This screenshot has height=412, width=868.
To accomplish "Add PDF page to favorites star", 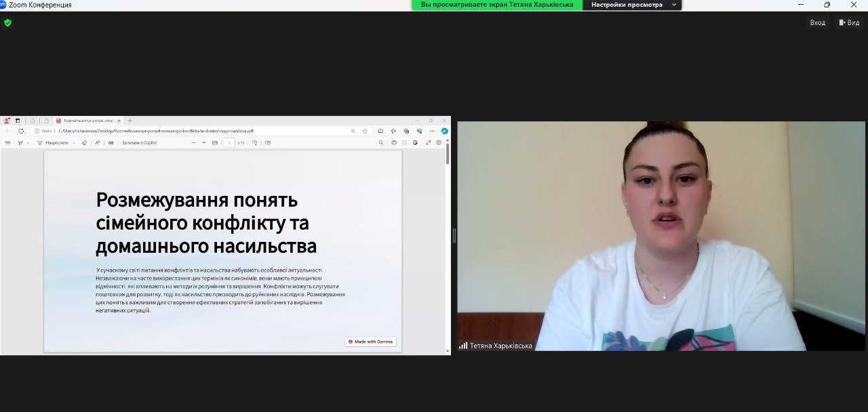I will click(x=365, y=131).
